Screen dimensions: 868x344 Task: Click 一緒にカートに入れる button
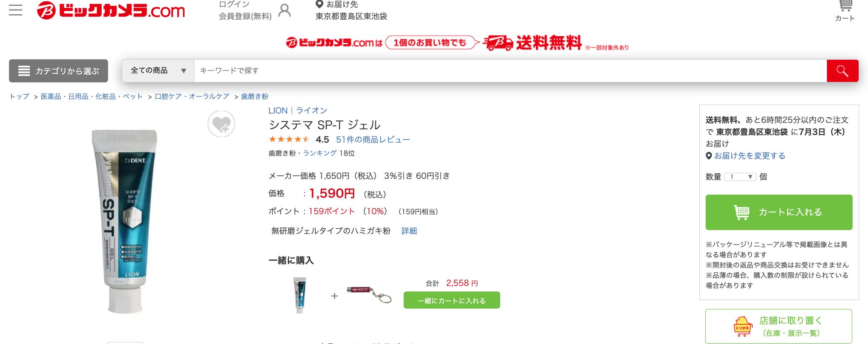pyautogui.click(x=452, y=300)
